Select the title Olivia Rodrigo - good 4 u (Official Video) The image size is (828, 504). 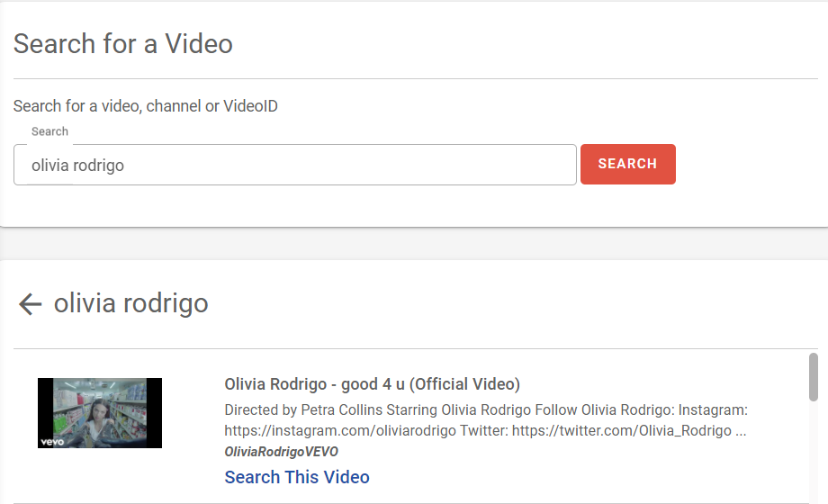click(373, 384)
